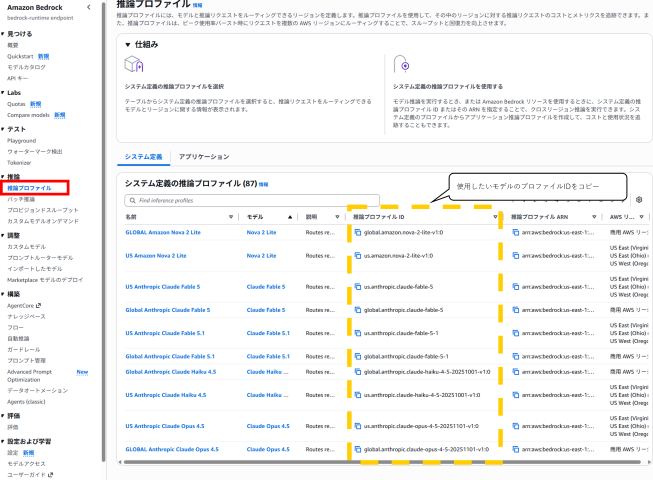Copy ARN for US Anthropic Claude Fable 5.1

(x=516, y=333)
